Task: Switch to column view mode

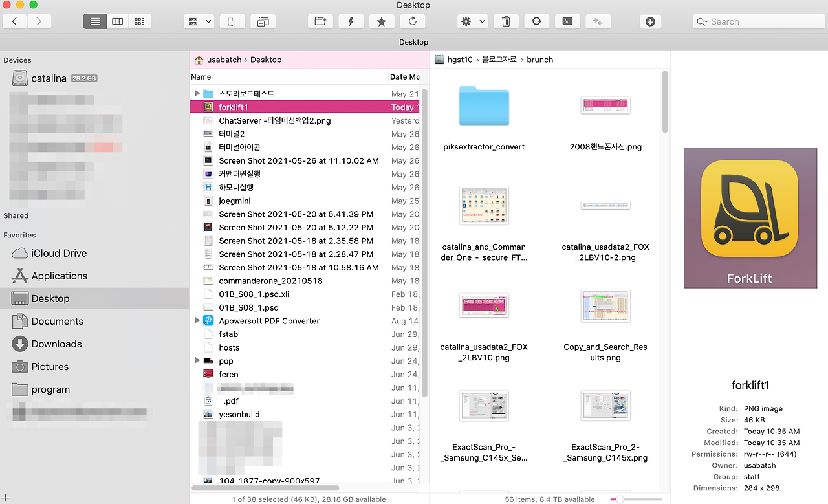Action: (x=118, y=21)
